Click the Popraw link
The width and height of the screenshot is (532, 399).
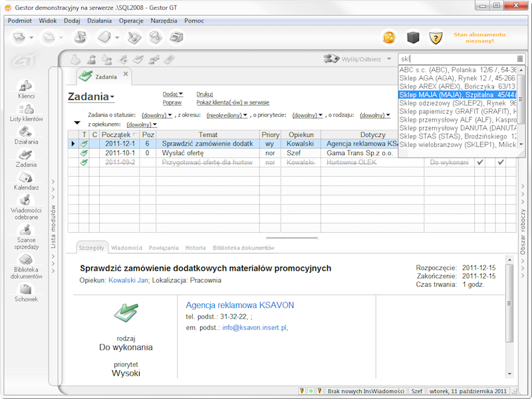pos(172,102)
